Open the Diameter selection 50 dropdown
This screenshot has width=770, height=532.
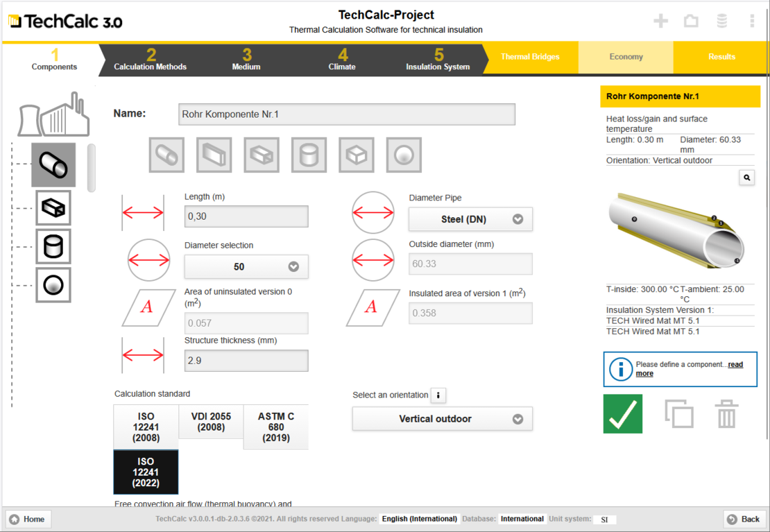246,267
